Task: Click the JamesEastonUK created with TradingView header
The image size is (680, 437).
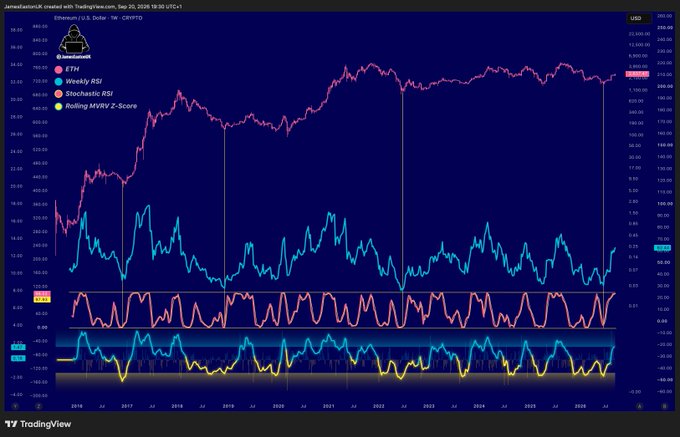Action: [93, 7]
